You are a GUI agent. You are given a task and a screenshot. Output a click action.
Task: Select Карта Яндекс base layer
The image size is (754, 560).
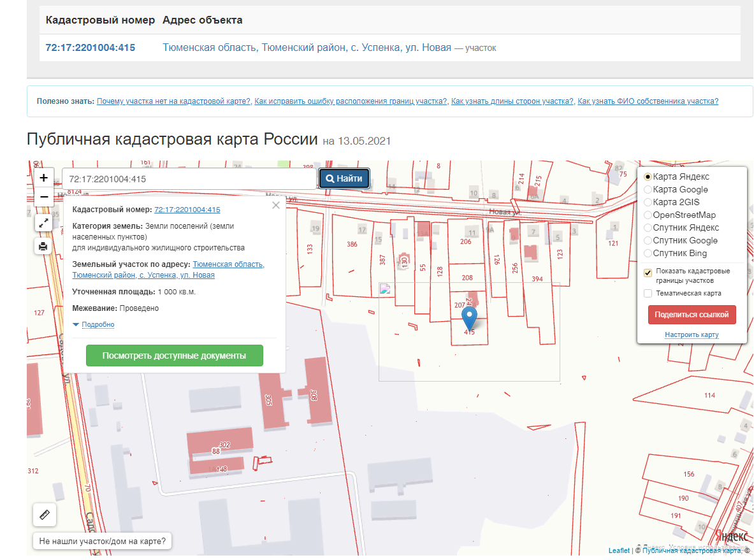[x=648, y=177]
